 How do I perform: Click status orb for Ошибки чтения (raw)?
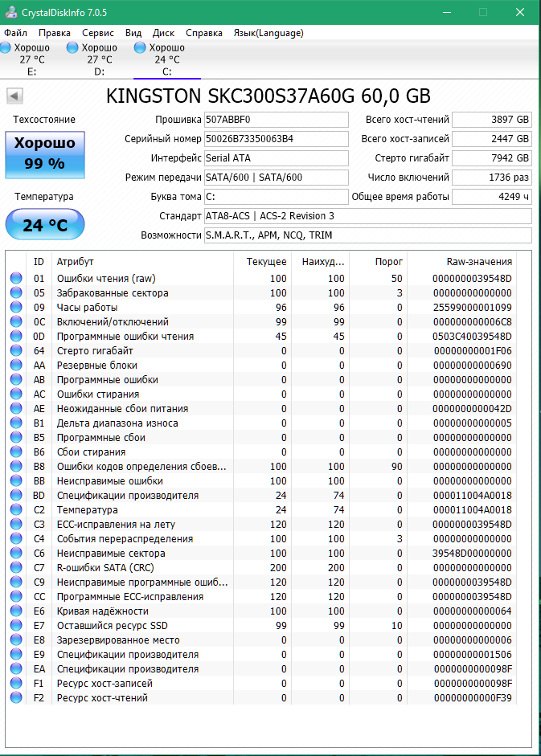[x=16, y=278]
